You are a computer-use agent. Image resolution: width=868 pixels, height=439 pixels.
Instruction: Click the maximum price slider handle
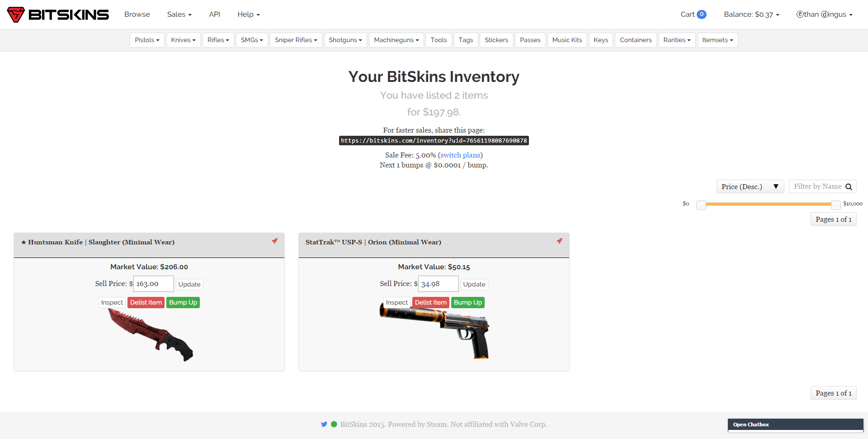tap(836, 205)
